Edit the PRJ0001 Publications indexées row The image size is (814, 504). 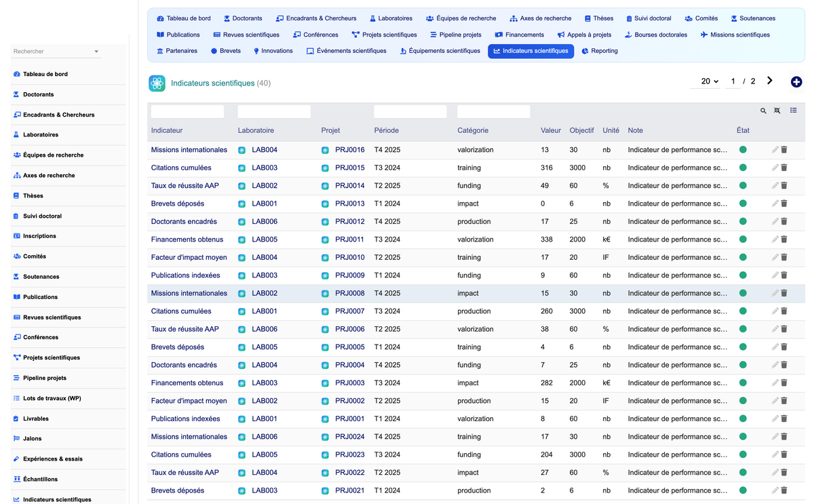tap(775, 419)
